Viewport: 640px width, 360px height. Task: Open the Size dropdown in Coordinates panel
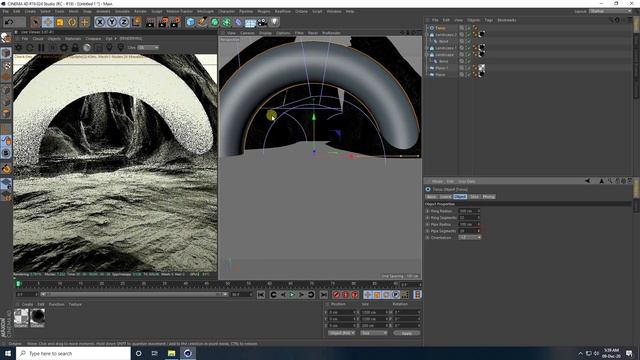373,333
